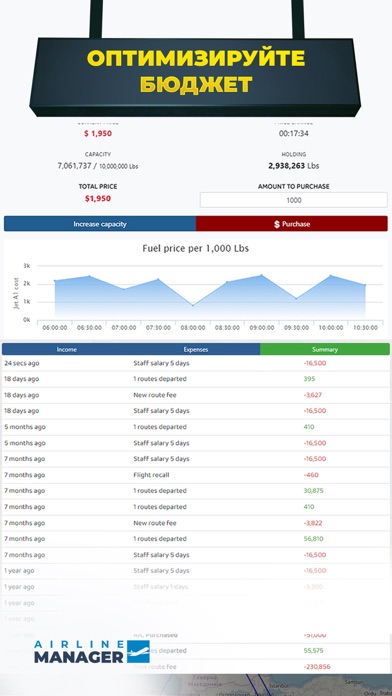Screen dimensions: 392x696
Task: Select the 18 days ago New route fee row
Action: pyautogui.click(x=196, y=395)
